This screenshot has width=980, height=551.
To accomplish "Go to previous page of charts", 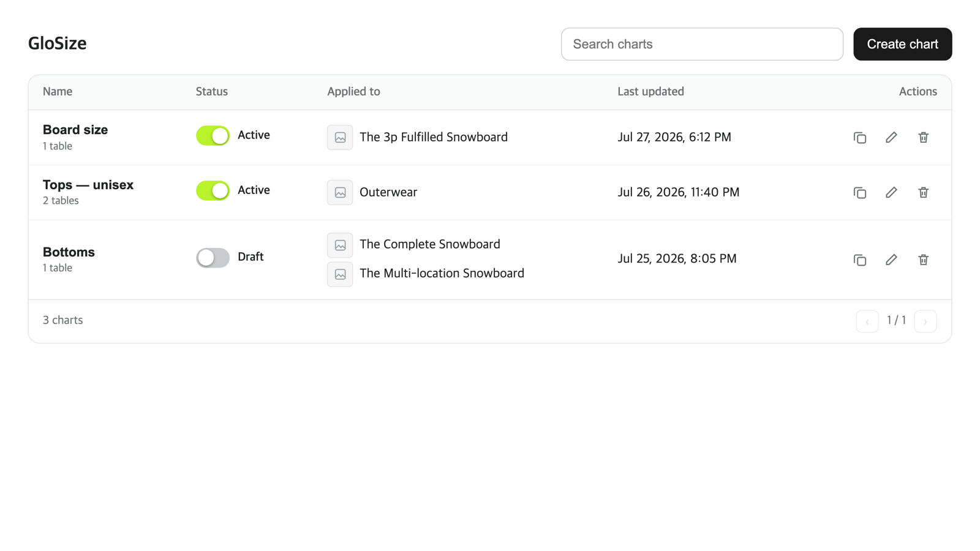I will pos(867,321).
